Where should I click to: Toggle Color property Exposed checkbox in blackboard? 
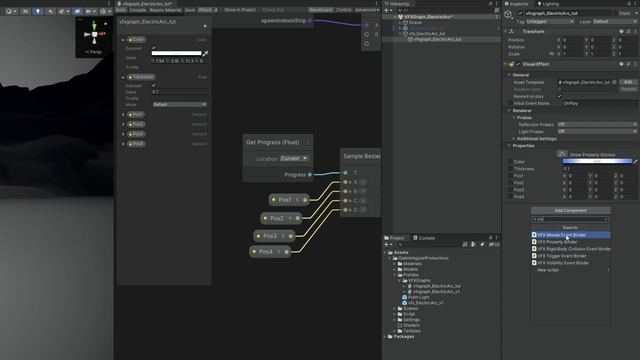[x=154, y=48]
